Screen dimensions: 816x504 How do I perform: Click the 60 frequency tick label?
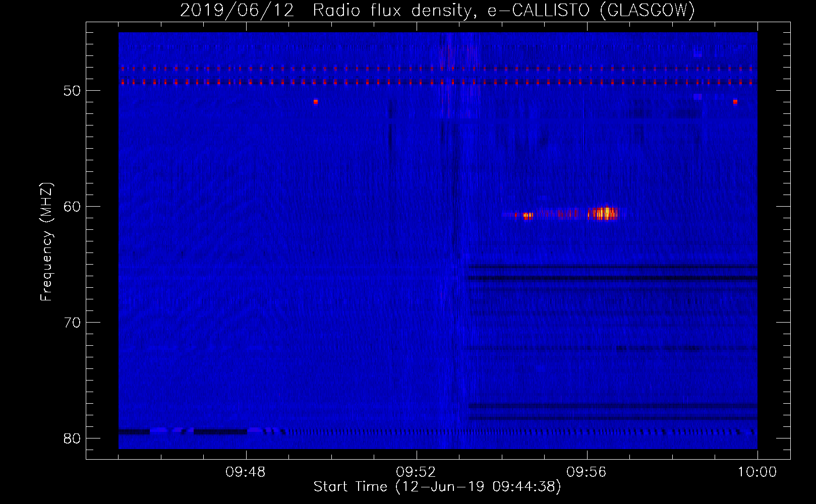73,207
